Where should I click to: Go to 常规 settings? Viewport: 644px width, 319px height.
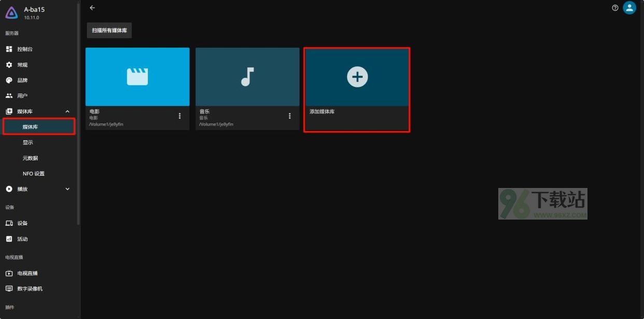(22, 65)
